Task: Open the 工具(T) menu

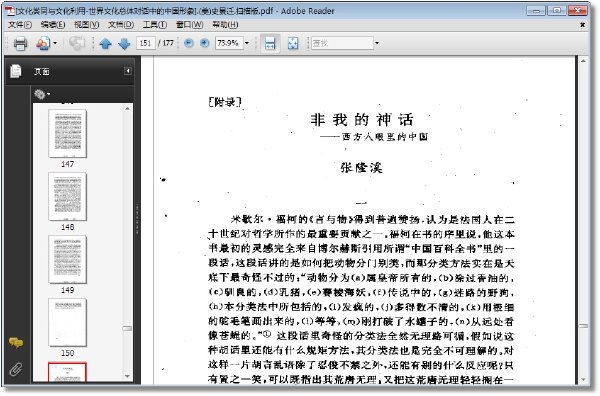Action: tap(155, 24)
